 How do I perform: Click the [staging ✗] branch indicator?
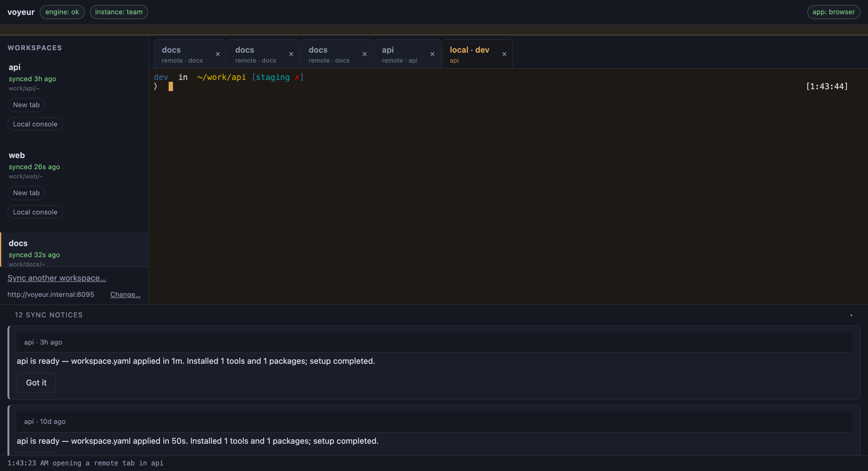point(278,77)
